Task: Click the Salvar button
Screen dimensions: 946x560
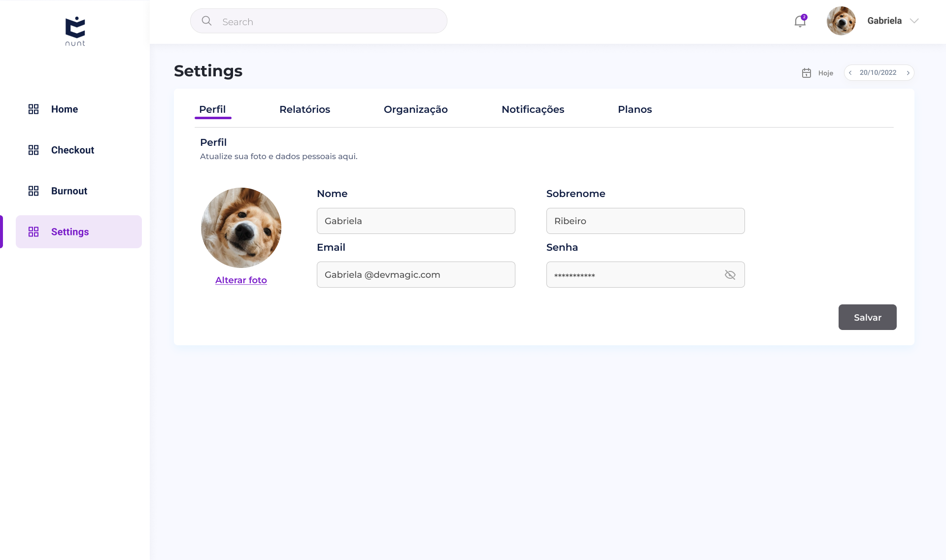Action: (868, 317)
